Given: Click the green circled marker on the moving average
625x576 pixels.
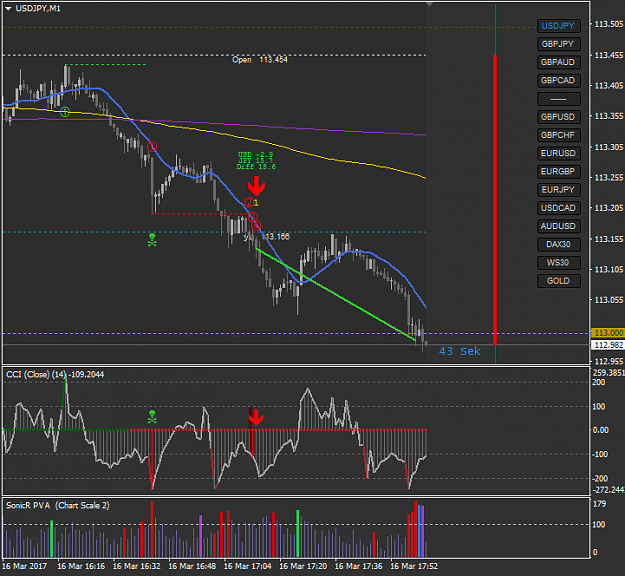Looking at the screenshot, I should pos(65,112).
